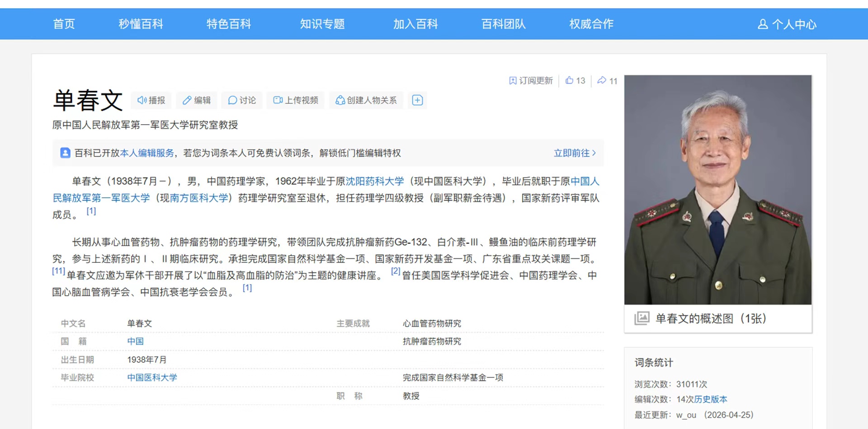Click citation [1] after 成员
This screenshot has width=868, height=429.
coord(91,211)
